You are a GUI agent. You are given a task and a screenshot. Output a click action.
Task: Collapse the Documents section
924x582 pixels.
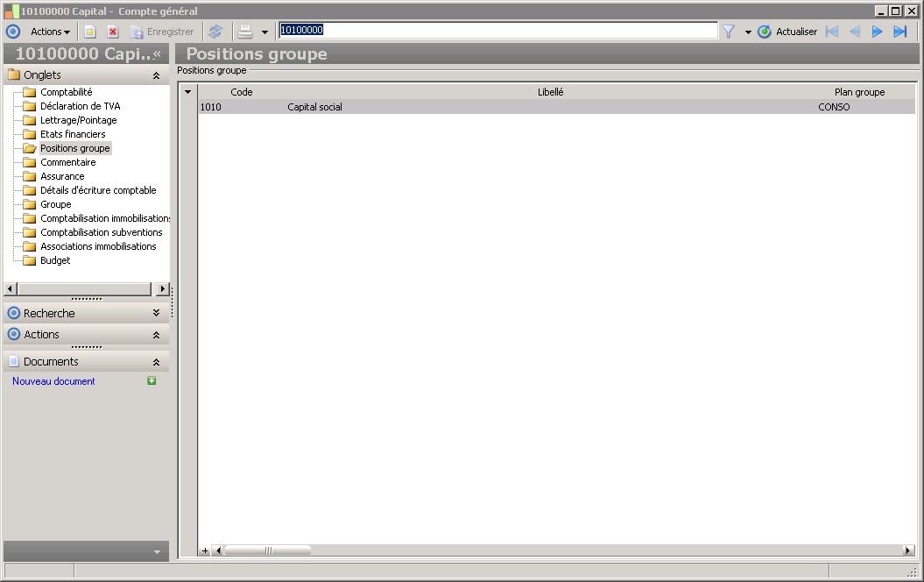(x=156, y=362)
